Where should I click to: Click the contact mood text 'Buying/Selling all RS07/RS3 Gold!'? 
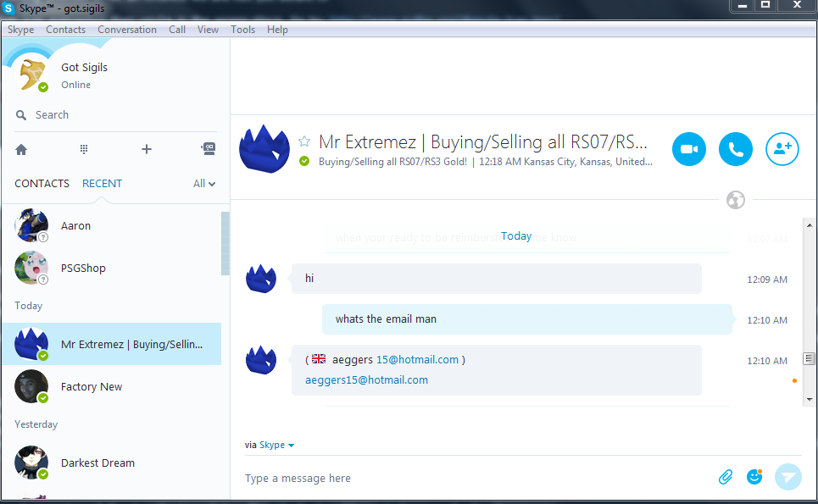pyautogui.click(x=392, y=162)
